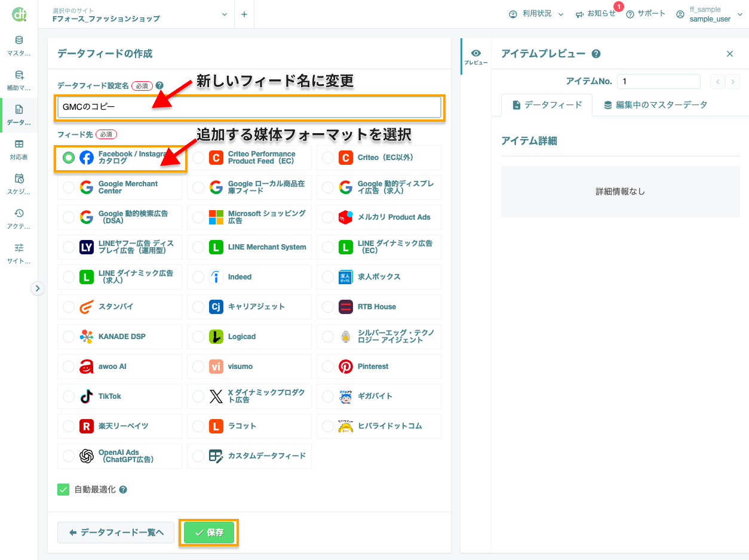This screenshot has width=749, height=560.
Task: Click help icon beside 自動最適化
Action: pyautogui.click(x=123, y=490)
